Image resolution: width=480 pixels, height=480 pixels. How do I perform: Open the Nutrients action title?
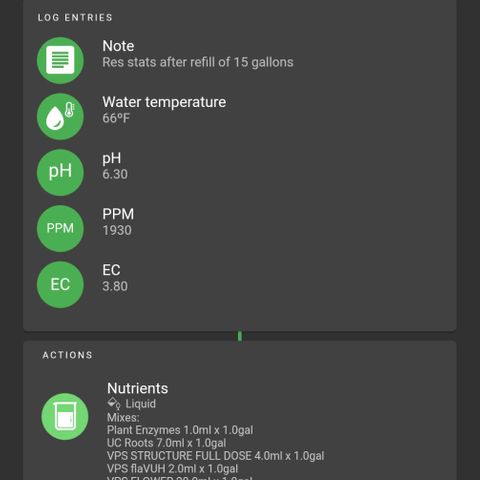tap(137, 388)
